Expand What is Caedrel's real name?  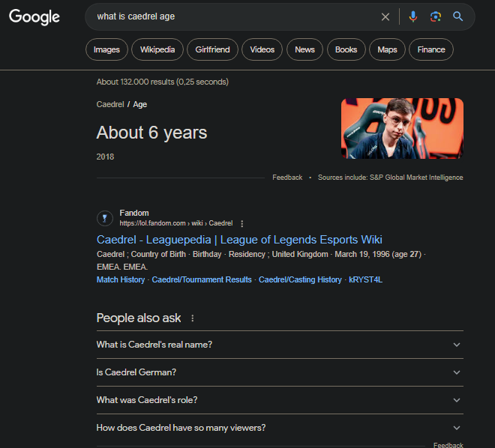280,345
